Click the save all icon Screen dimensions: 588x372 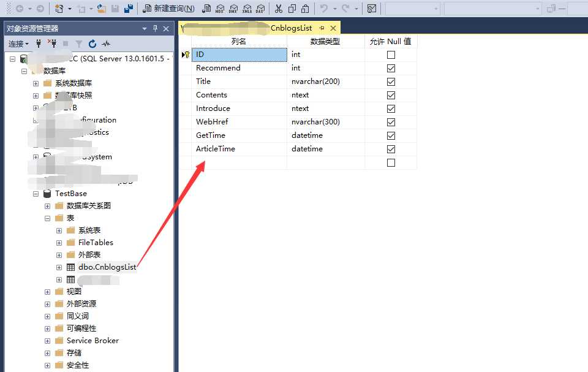(x=129, y=8)
